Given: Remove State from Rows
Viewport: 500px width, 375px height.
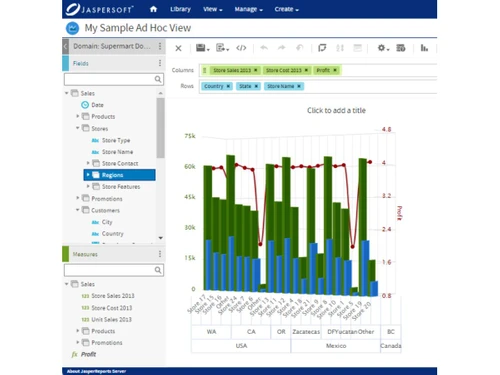Looking at the screenshot, I should [256, 86].
